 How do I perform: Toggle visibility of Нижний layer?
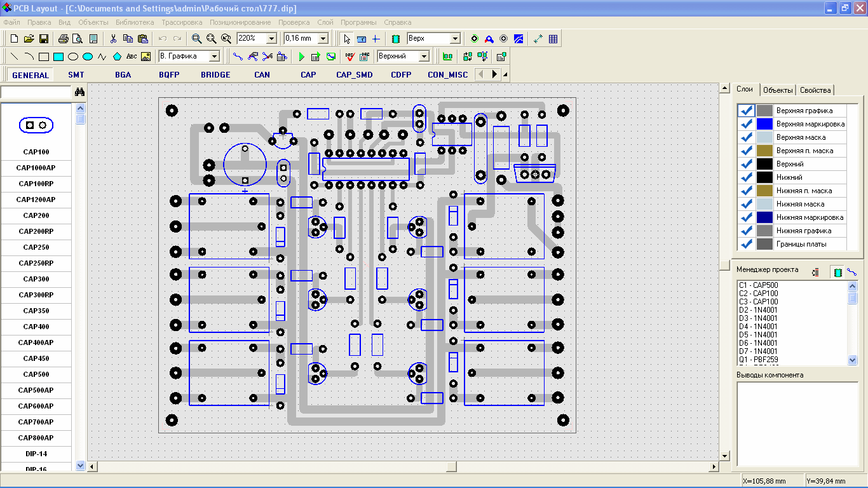tap(747, 177)
